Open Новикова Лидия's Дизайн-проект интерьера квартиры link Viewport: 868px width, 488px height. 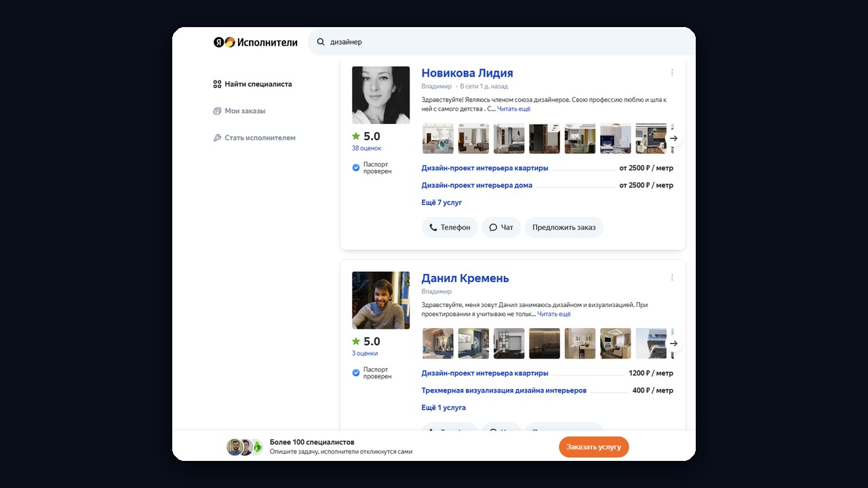click(x=485, y=168)
